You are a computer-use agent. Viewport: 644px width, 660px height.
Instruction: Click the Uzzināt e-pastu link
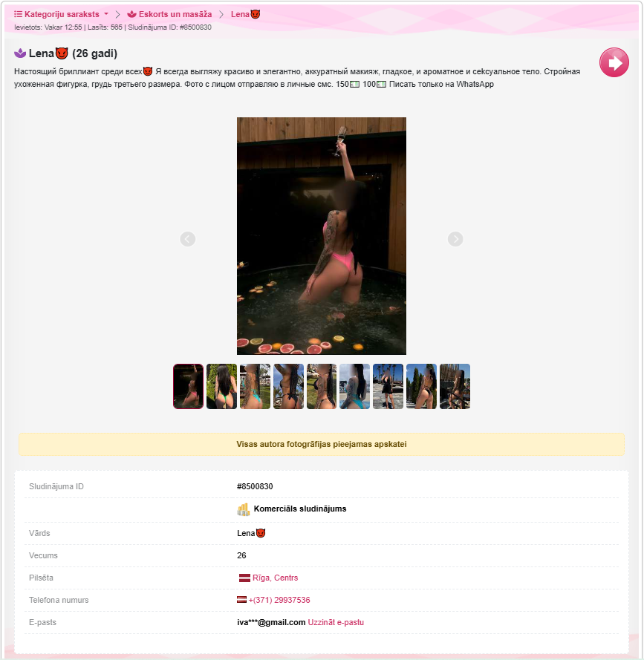336,622
